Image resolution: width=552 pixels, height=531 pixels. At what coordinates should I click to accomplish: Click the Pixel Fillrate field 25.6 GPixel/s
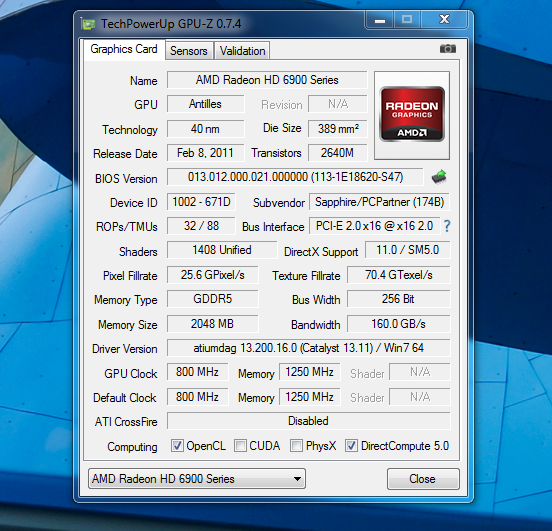[x=213, y=275]
